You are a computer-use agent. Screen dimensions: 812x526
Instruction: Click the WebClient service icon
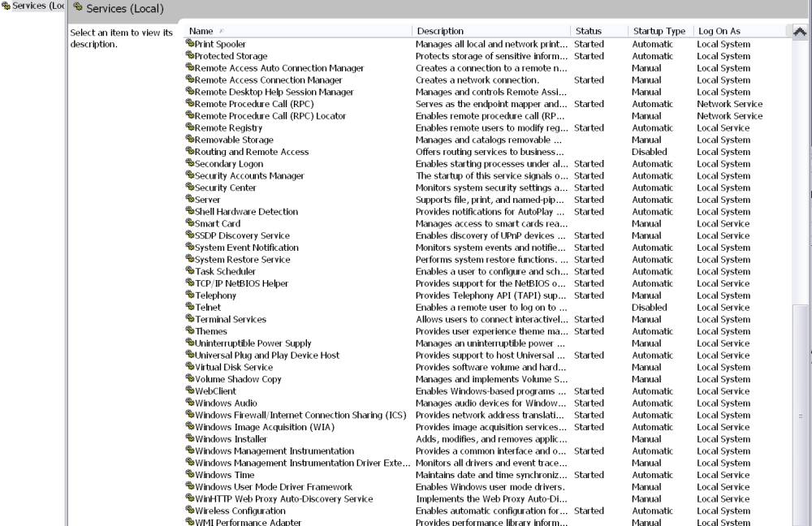[x=190, y=390]
